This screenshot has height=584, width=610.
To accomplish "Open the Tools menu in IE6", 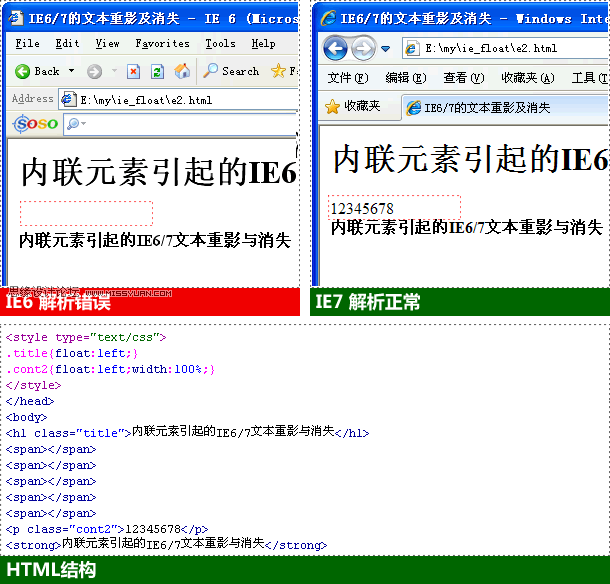I will (221, 44).
